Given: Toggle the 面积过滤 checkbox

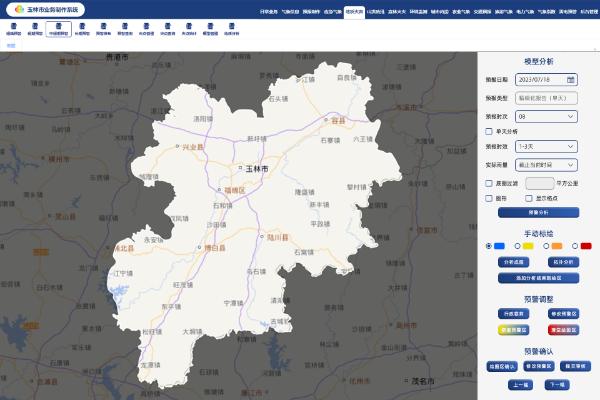Looking at the screenshot, I should click(x=488, y=183).
